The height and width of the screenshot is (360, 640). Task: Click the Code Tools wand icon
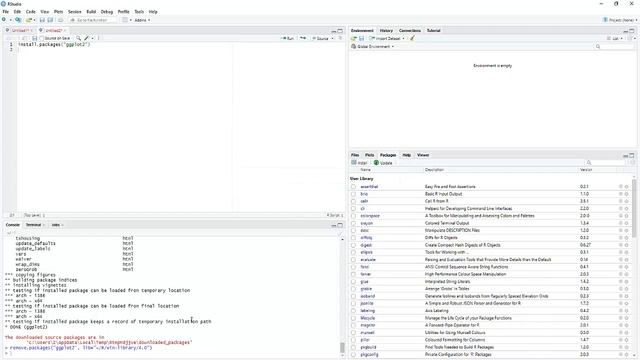coord(86,38)
